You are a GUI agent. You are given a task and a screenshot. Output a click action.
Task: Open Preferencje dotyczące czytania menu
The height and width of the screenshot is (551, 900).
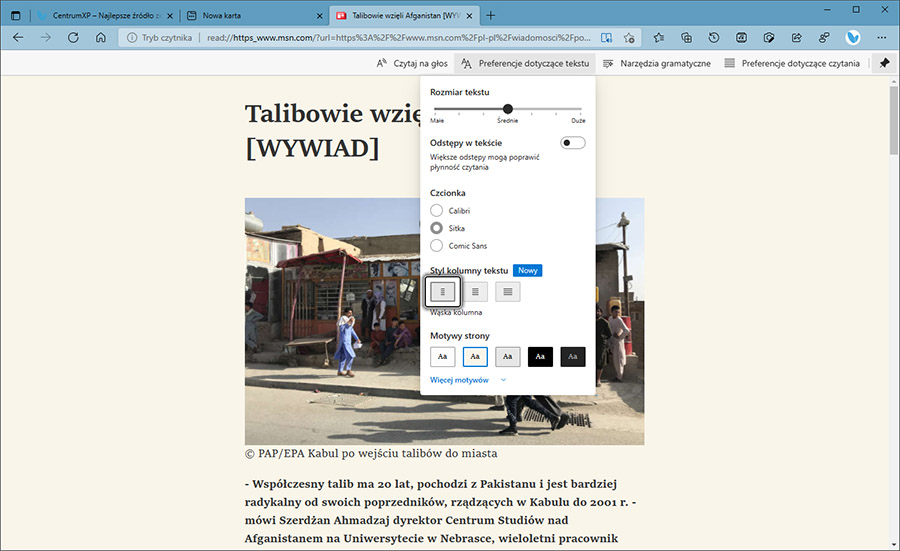[x=792, y=63]
